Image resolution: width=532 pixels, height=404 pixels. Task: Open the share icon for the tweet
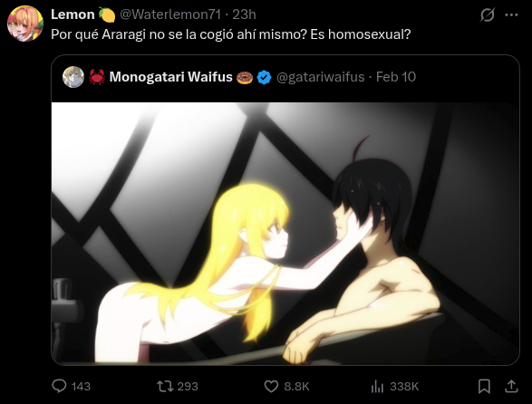(511, 387)
